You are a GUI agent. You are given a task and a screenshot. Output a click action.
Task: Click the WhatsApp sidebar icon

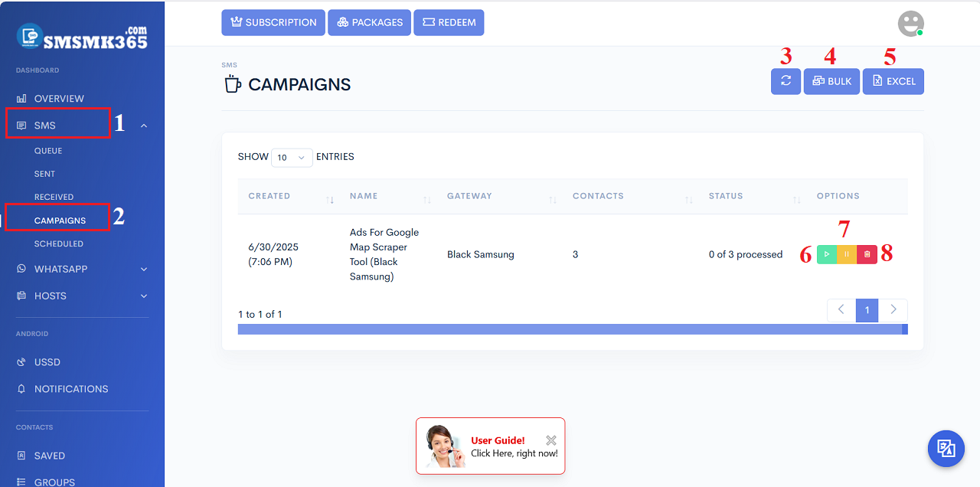tap(21, 269)
